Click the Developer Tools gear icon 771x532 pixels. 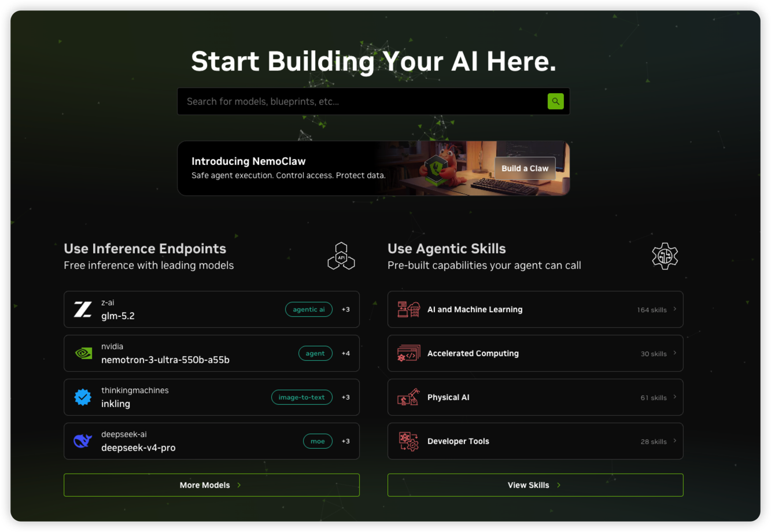coord(408,441)
